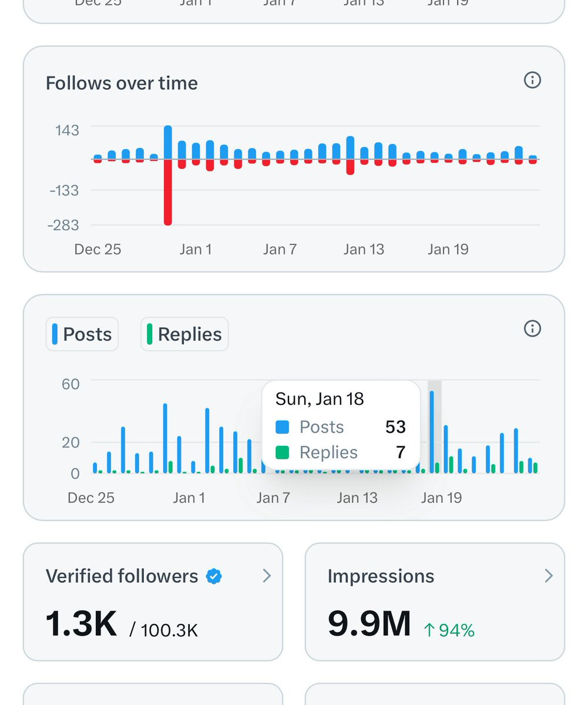Tap the Sun, Jan 18 tooltip header
588x705 pixels.
click(x=320, y=399)
